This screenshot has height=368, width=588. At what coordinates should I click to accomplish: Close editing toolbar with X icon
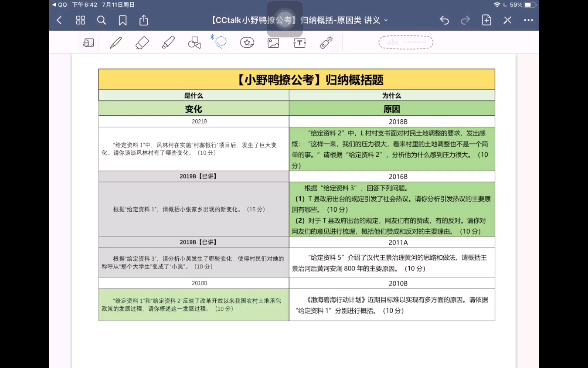[507, 20]
